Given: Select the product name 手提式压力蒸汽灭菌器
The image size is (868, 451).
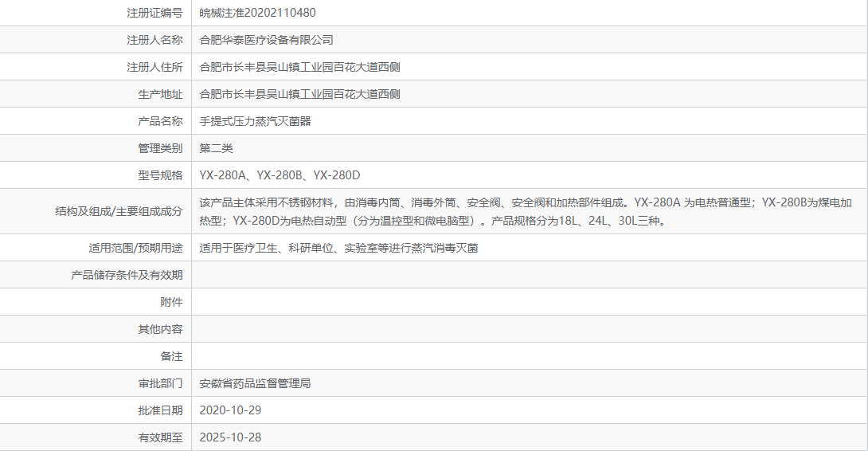Looking at the screenshot, I should tap(255, 121).
